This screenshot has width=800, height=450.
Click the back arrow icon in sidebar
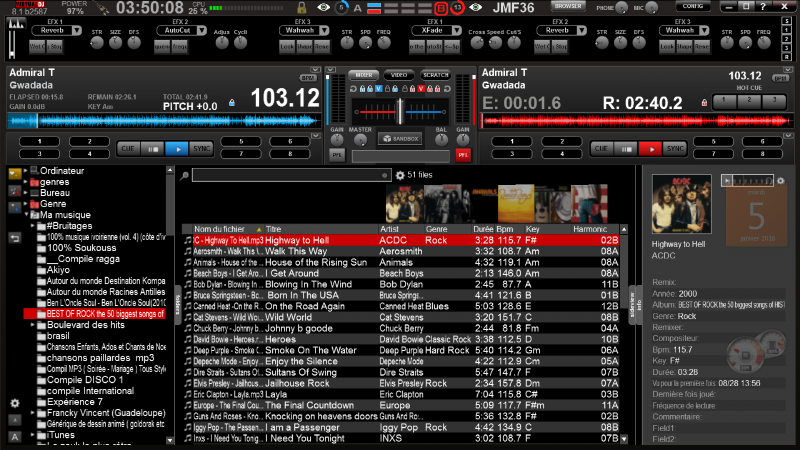click(15, 238)
